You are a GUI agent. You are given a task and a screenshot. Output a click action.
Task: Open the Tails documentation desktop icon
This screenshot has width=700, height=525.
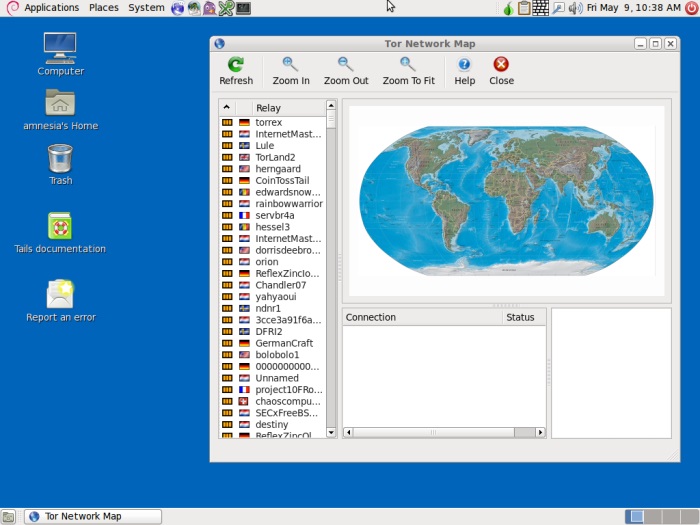pos(60,232)
